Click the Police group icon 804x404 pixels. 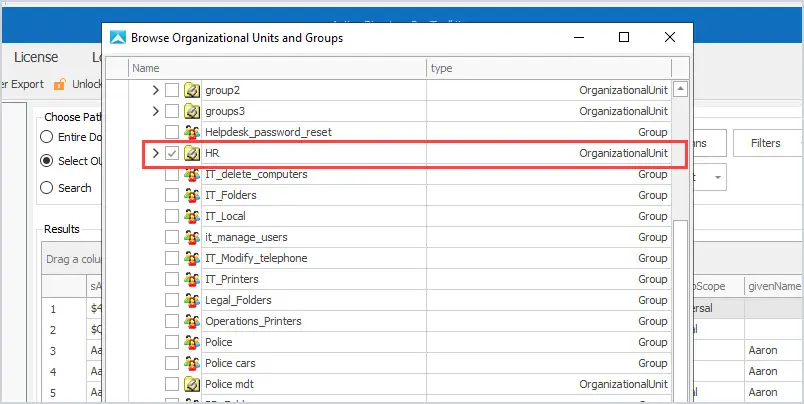click(192, 342)
